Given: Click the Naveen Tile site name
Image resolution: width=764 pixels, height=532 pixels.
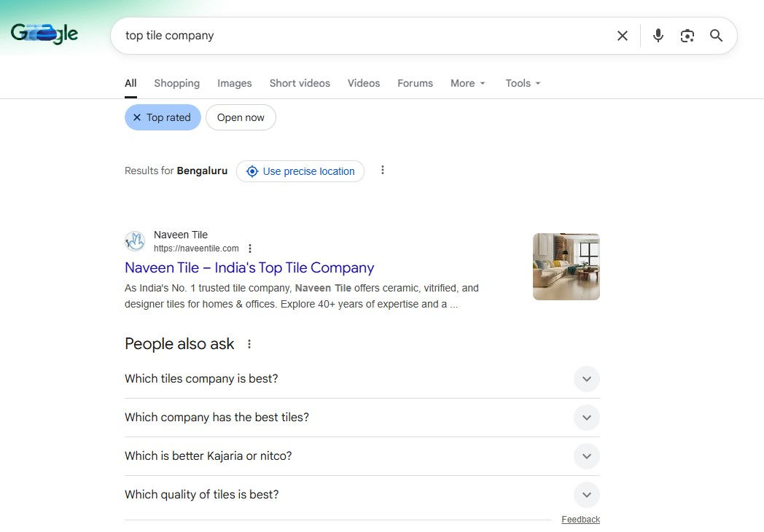Looking at the screenshot, I should pos(181,235).
